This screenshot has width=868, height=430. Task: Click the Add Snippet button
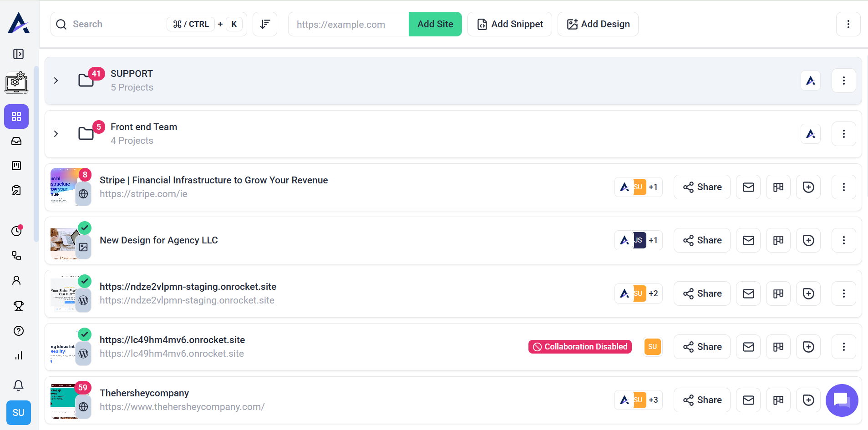coord(510,24)
